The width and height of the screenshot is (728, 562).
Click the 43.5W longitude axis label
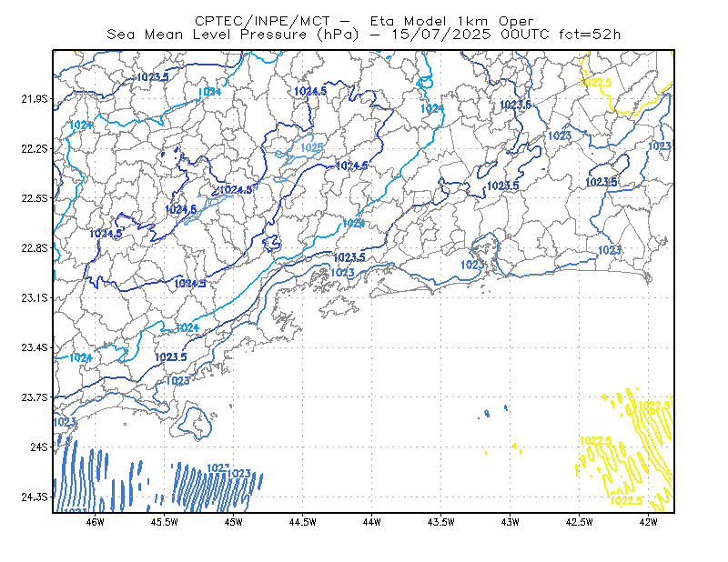[440, 522]
